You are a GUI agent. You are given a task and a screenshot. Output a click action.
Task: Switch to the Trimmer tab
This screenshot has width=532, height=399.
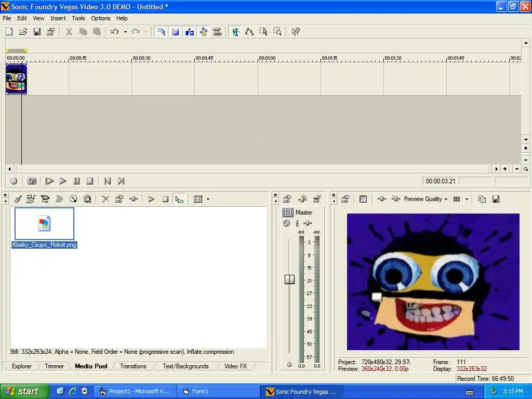coord(54,366)
